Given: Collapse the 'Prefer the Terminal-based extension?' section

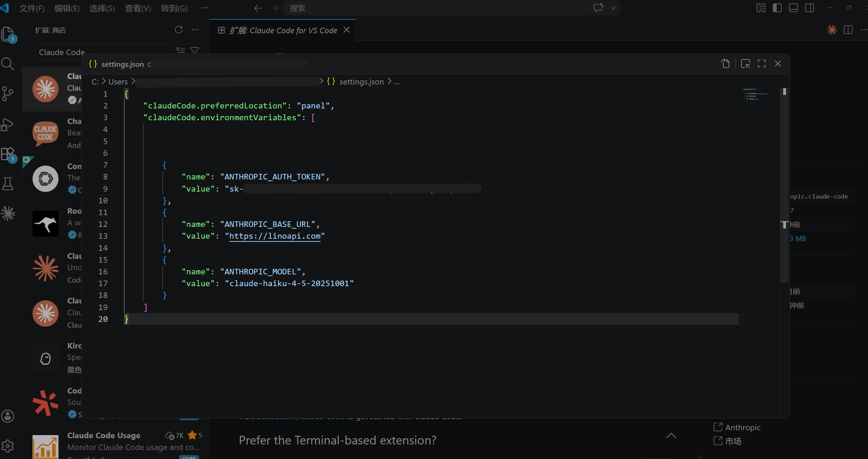Looking at the screenshot, I should [x=671, y=436].
